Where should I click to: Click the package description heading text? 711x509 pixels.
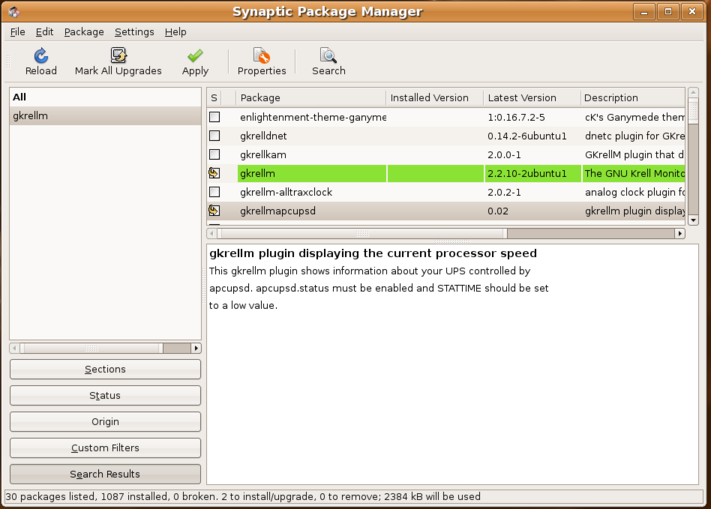(373, 253)
